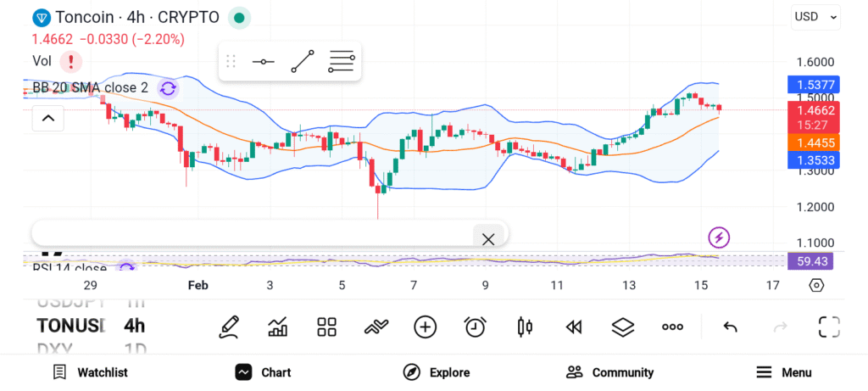Create an alert with the clock icon
Viewport: 868px width, 391px height.
tap(475, 327)
